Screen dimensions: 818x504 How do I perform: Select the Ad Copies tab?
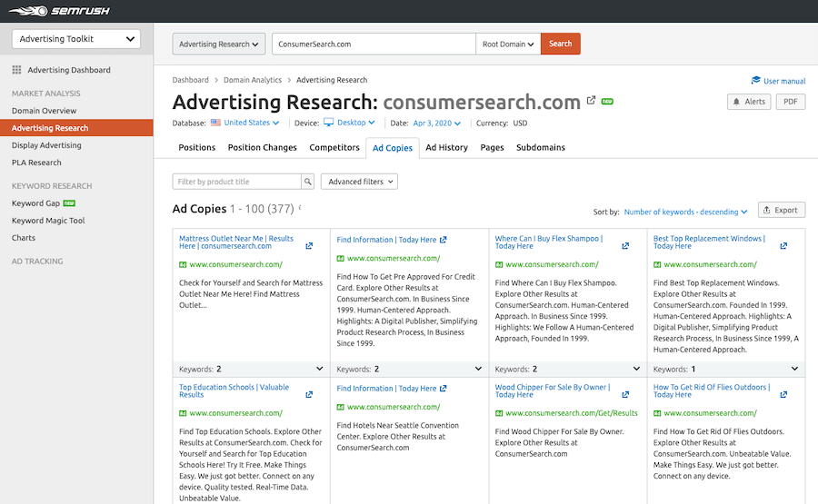click(x=393, y=148)
